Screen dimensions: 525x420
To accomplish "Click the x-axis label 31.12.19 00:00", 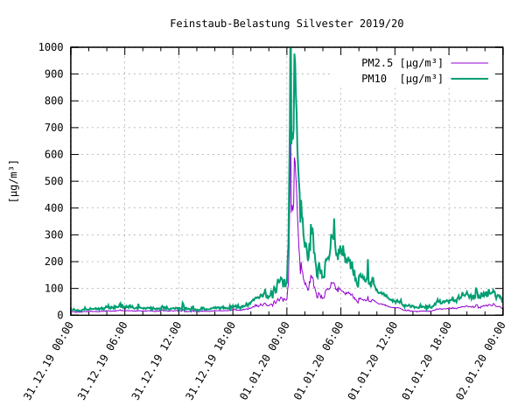I will (48, 360).
